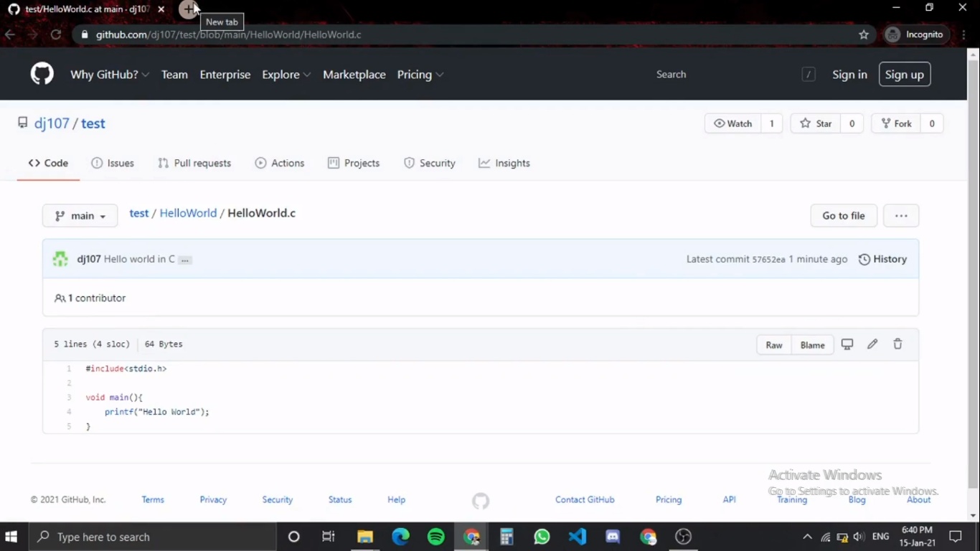Image resolution: width=980 pixels, height=551 pixels.
Task: Open the Security tab
Action: coord(430,163)
